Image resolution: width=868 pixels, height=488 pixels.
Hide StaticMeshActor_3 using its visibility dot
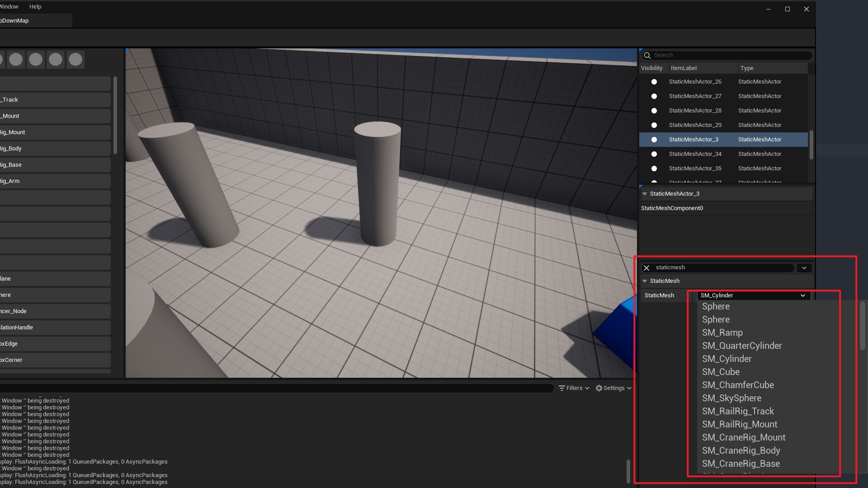(654, 140)
